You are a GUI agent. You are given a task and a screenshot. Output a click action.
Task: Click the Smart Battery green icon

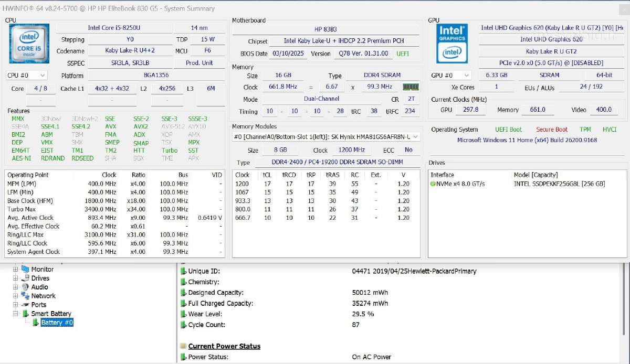tap(27, 314)
